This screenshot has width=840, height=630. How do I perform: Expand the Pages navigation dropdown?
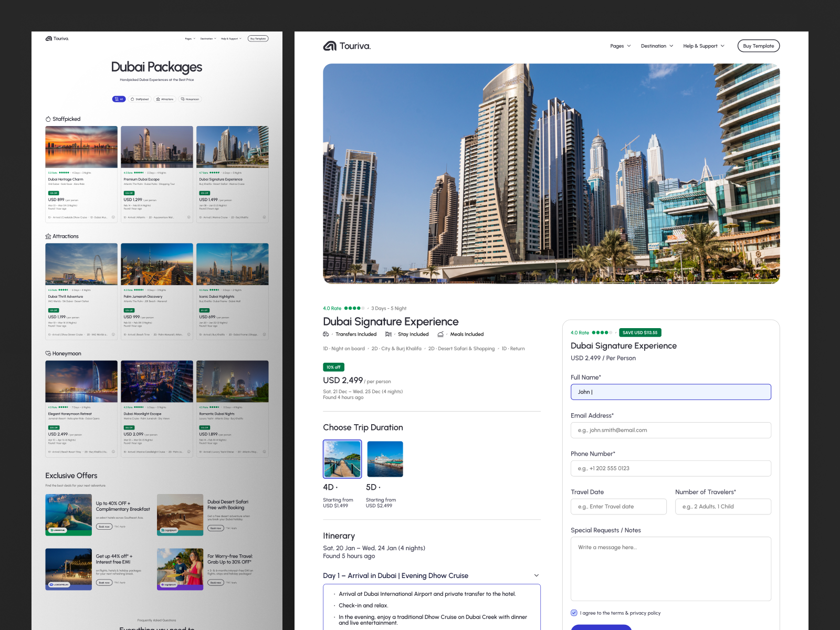620,46
